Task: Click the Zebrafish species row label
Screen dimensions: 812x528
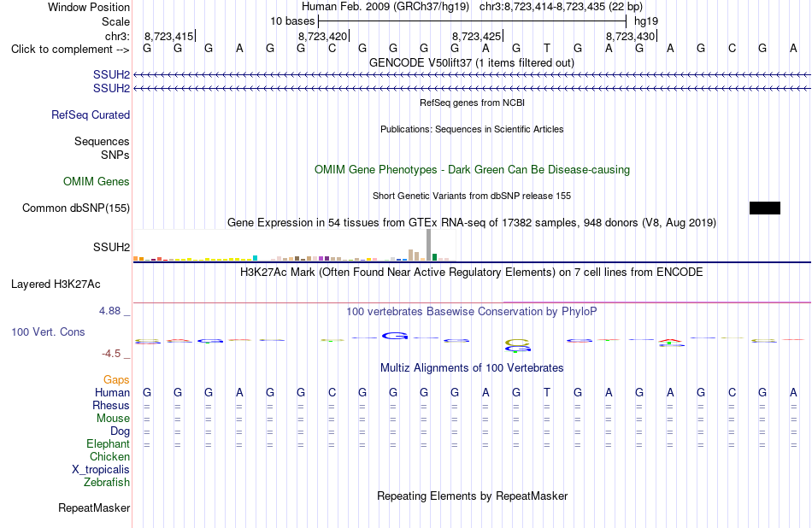Action: click(107, 483)
